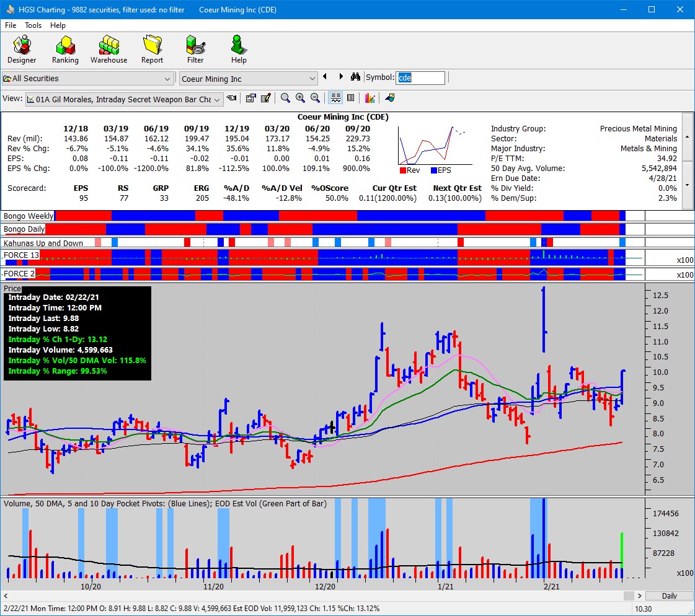Click the binoculars find symbol icon
The width and height of the screenshot is (695, 616).
355,77
